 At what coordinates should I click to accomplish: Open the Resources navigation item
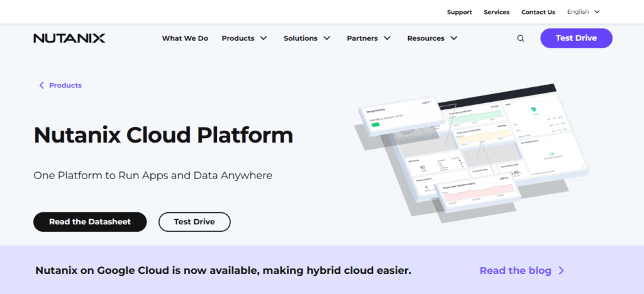pyautogui.click(x=426, y=38)
